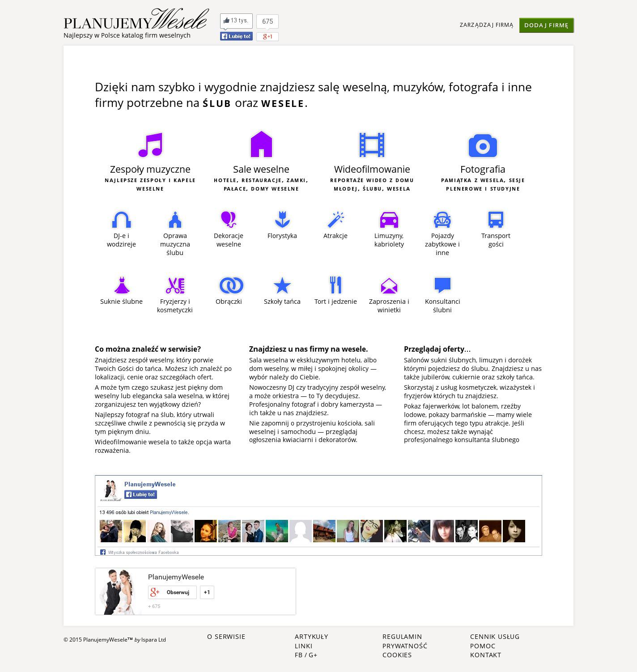Click the PlanujemyWesele wedding couple thumbnail

coord(119,591)
